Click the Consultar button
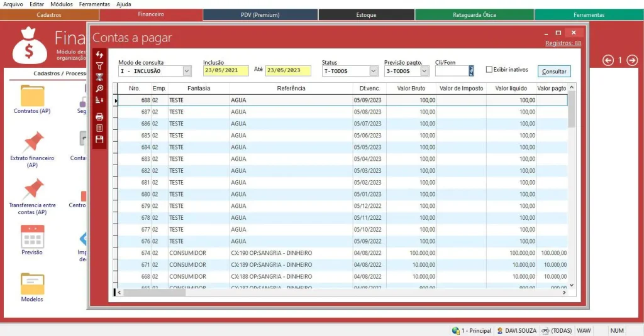This screenshot has height=336, width=644. tap(554, 72)
